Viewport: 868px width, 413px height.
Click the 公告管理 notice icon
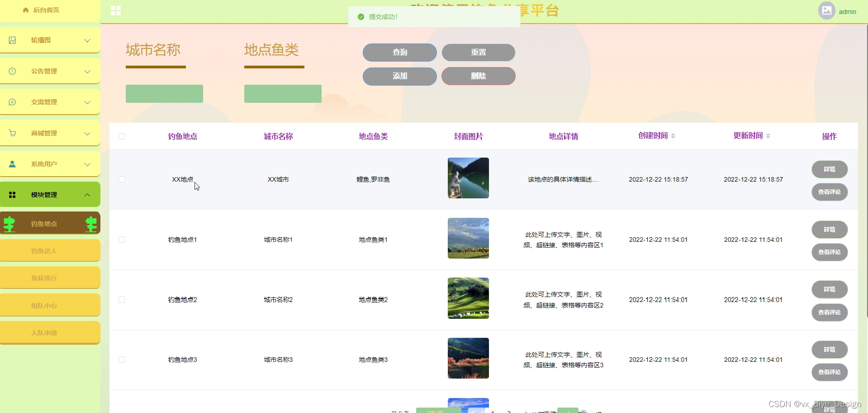pos(12,71)
